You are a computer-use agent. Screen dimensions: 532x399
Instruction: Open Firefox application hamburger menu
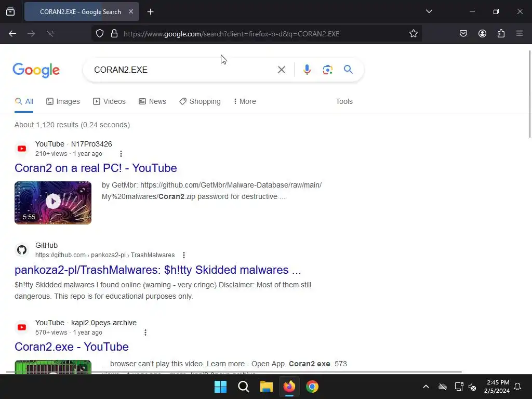pyautogui.click(x=520, y=34)
